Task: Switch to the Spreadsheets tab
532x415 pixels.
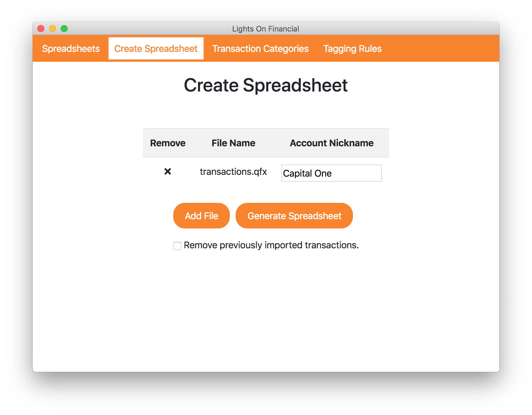Action: [x=70, y=48]
